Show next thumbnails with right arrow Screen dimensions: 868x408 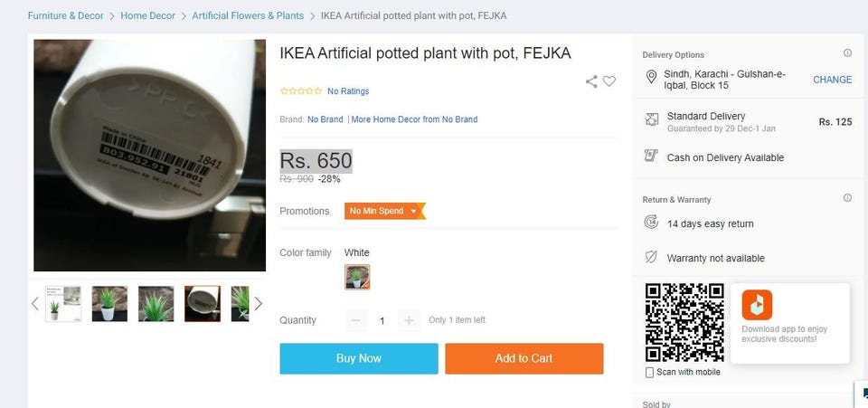(x=259, y=304)
